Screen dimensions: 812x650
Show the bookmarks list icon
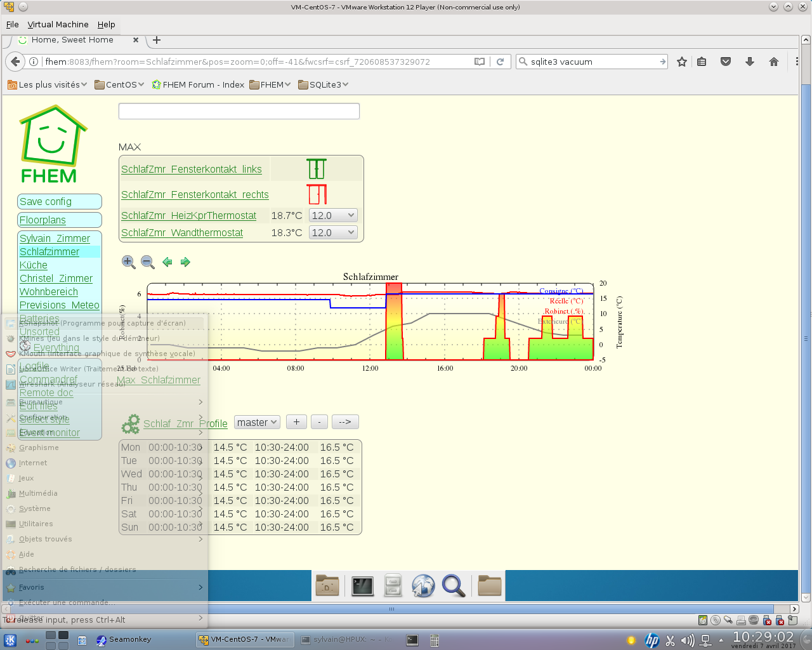[702, 62]
